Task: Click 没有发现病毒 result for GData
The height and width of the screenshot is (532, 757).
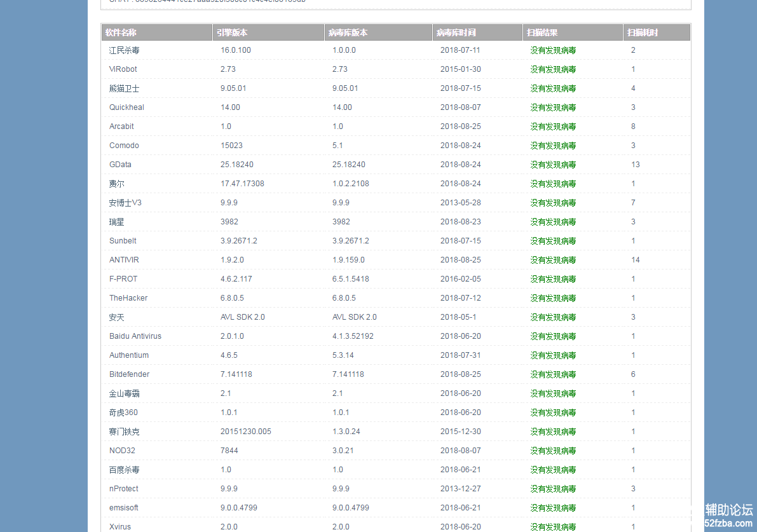Action: (x=553, y=165)
